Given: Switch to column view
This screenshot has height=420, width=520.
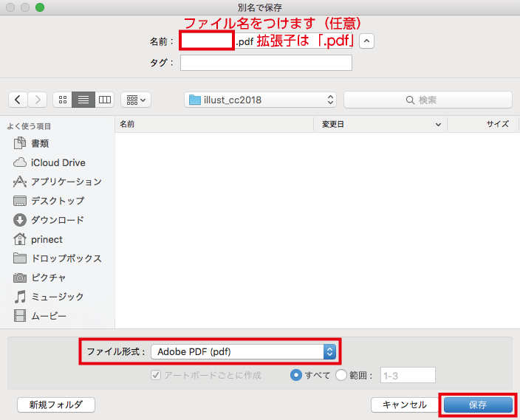Looking at the screenshot, I should point(105,100).
